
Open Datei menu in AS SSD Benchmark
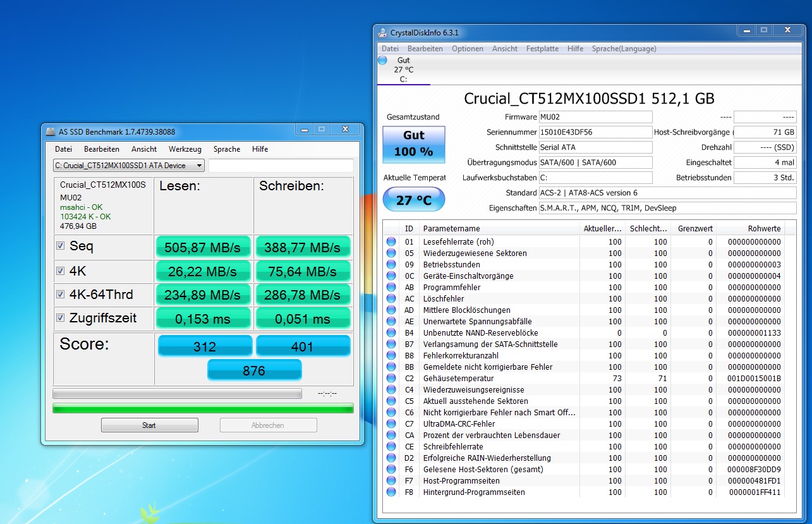63,149
